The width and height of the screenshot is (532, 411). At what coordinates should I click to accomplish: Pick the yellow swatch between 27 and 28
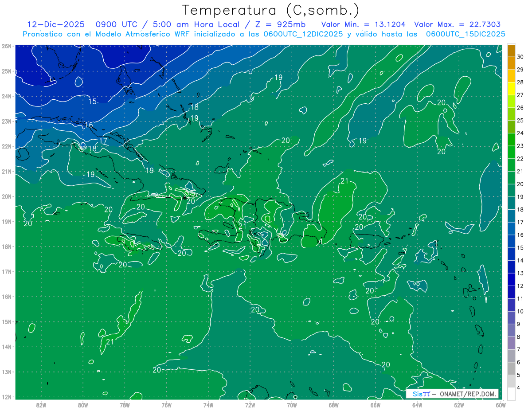[511, 89]
